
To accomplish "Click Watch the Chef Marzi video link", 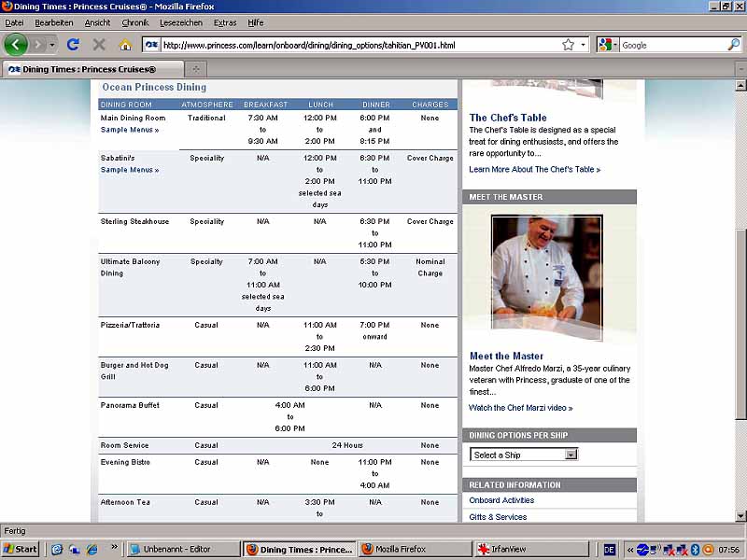I will 521,408.
